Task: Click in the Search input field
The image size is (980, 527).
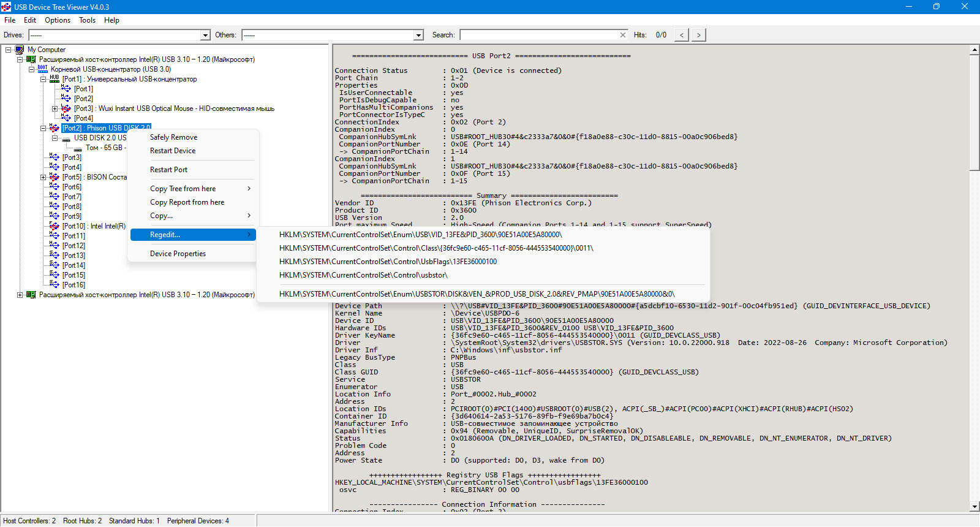Action: (x=539, y=35)
